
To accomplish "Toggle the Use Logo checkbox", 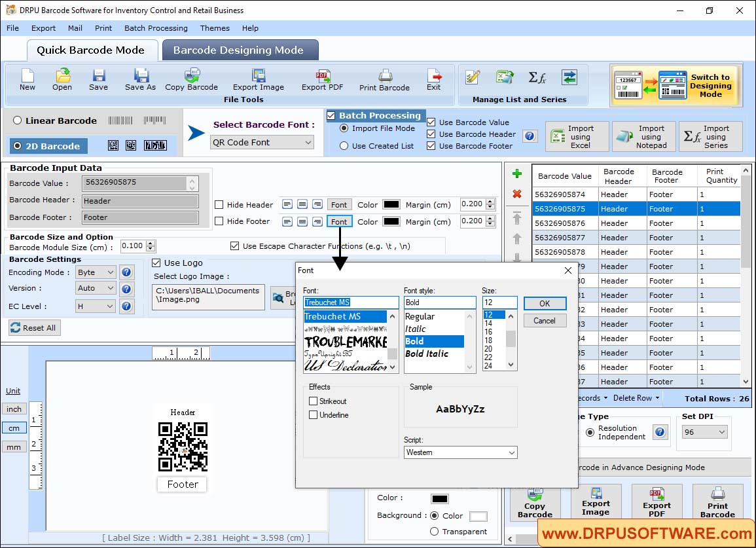I will pyautogui.click(x=156, y=263).
